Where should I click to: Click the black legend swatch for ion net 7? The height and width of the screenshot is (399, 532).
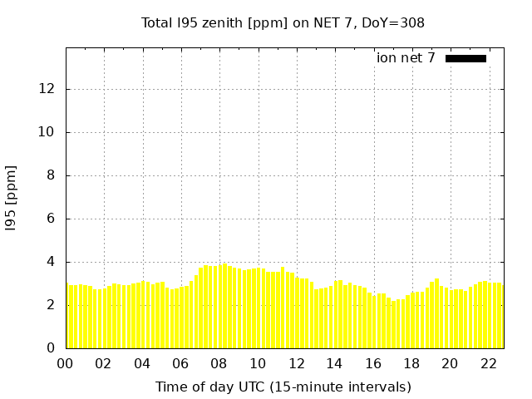pyautogui.click(x=465, y=58)
